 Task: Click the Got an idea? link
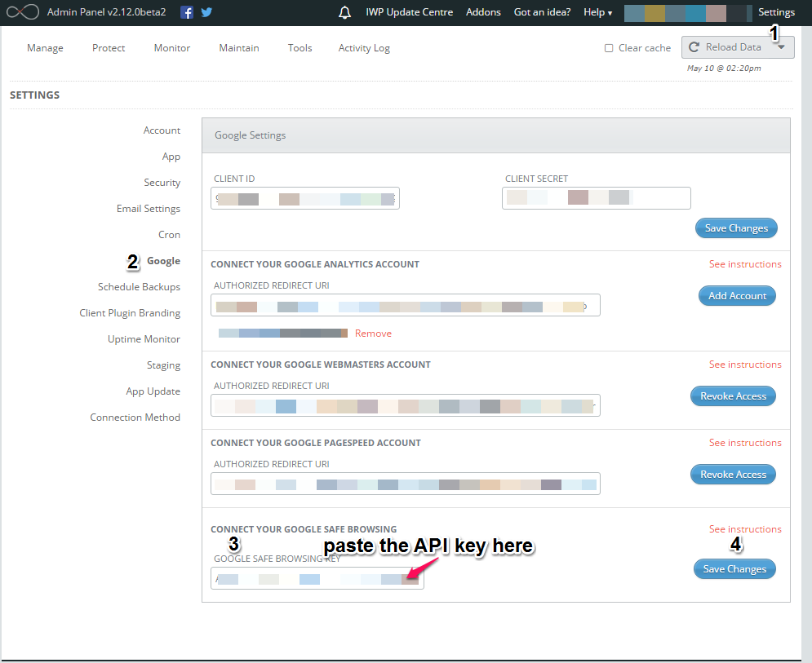point(542,12)
